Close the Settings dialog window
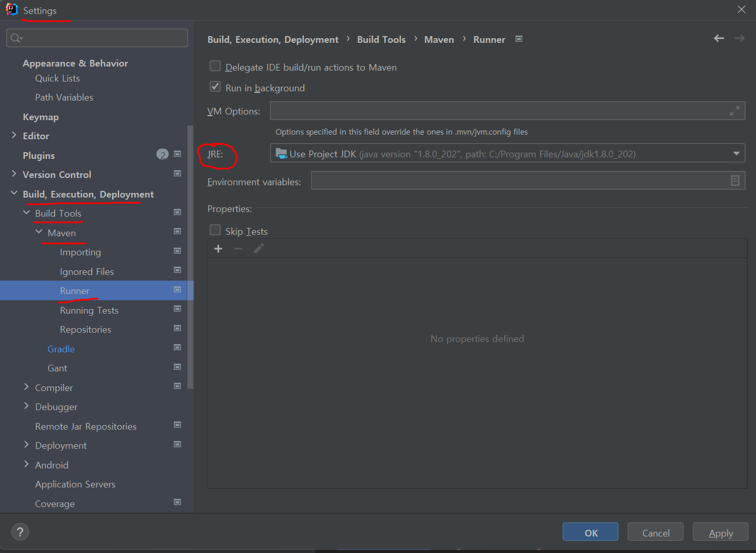 coord(742,9)
